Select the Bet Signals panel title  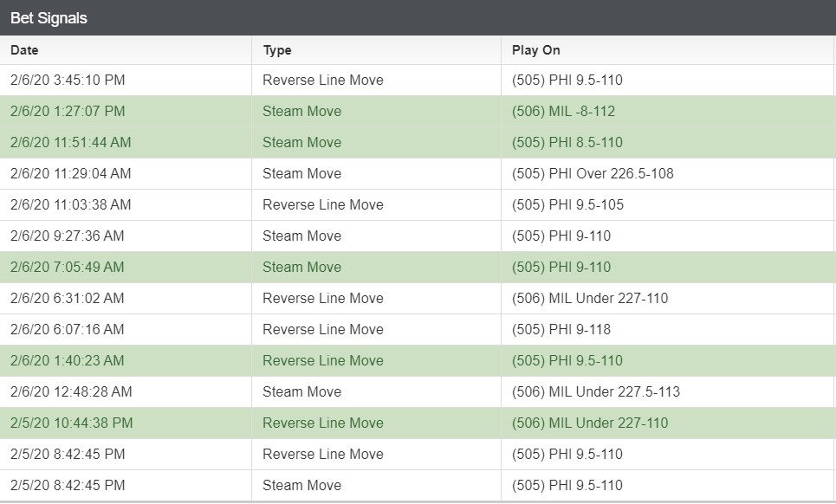(x=49, y=18)
